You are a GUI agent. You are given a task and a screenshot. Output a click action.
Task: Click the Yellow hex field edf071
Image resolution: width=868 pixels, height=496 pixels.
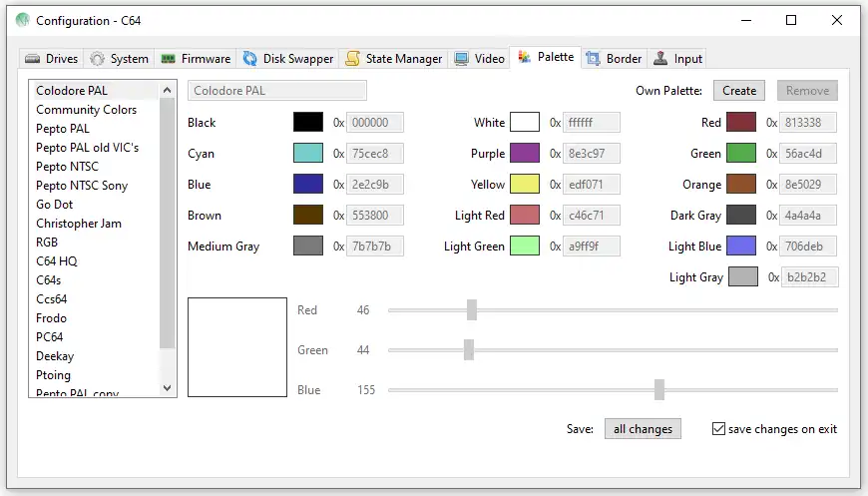click(x=592, y=185)
